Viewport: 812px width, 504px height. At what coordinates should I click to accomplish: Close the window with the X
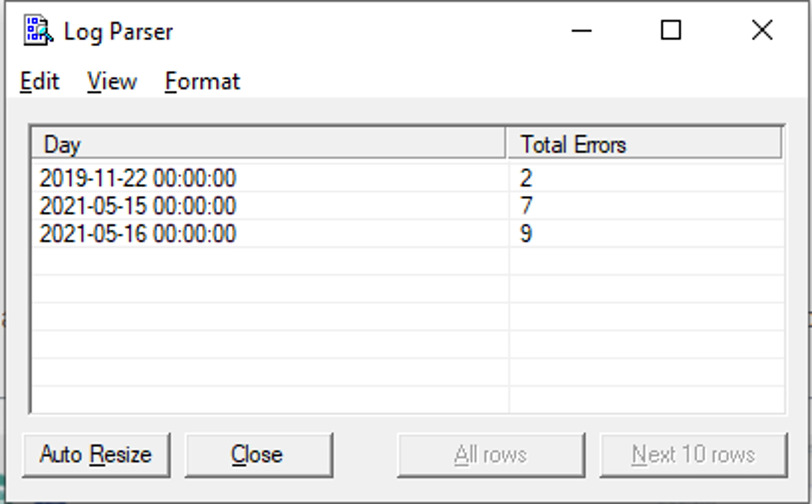click(762, 30)
